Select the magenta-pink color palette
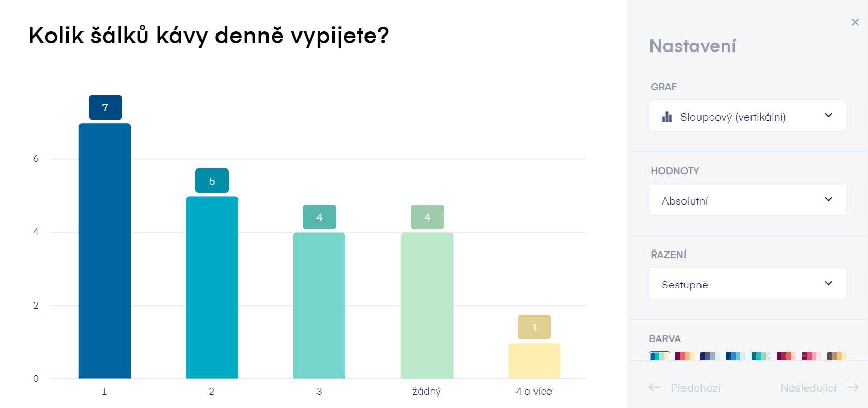 [811, 356]
